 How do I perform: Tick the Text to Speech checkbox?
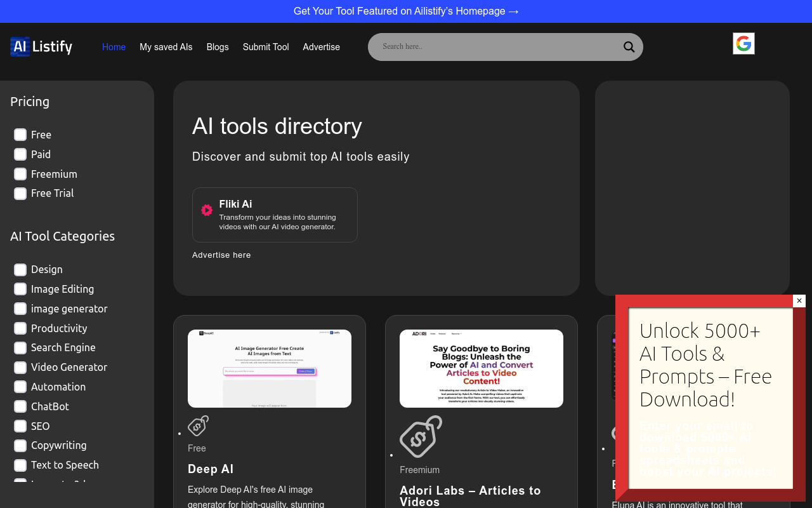pos(20,465)
